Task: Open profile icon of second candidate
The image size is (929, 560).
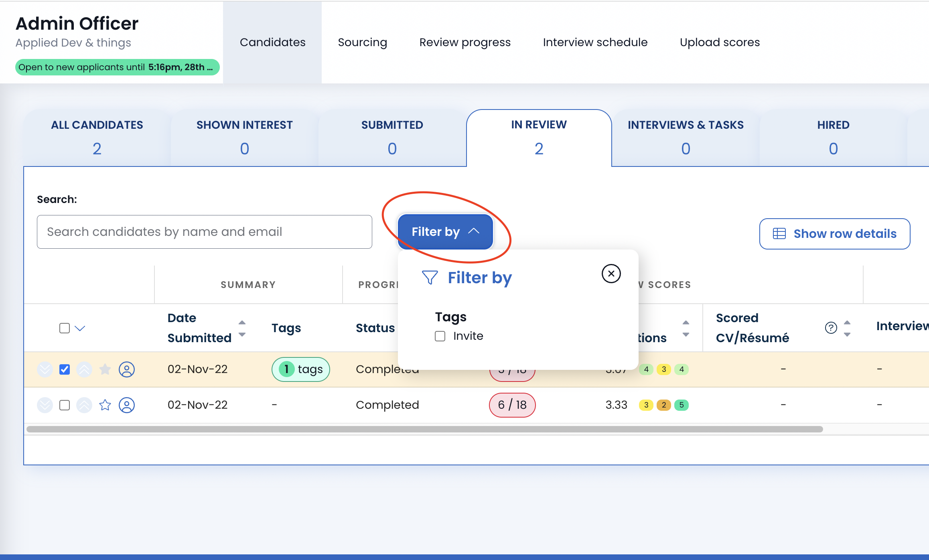Action: click(127, 405)
